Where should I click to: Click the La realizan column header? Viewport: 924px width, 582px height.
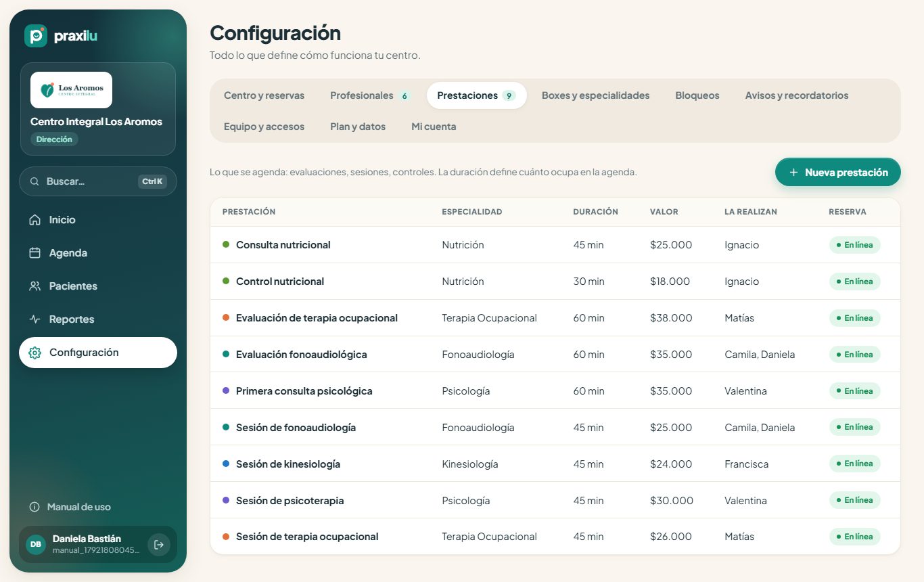(x=751, y=212)
